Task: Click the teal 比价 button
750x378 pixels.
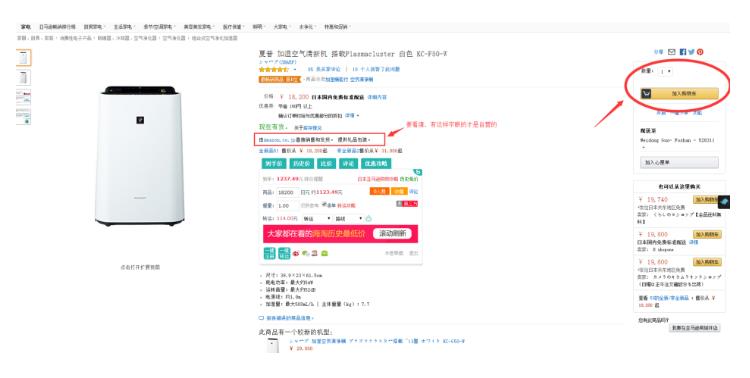Action: [x=326, y=164]
